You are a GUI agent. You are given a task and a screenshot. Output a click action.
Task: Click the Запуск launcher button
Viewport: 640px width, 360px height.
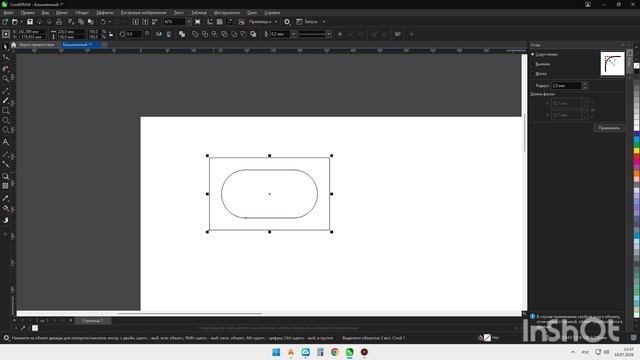pos(308,22)
